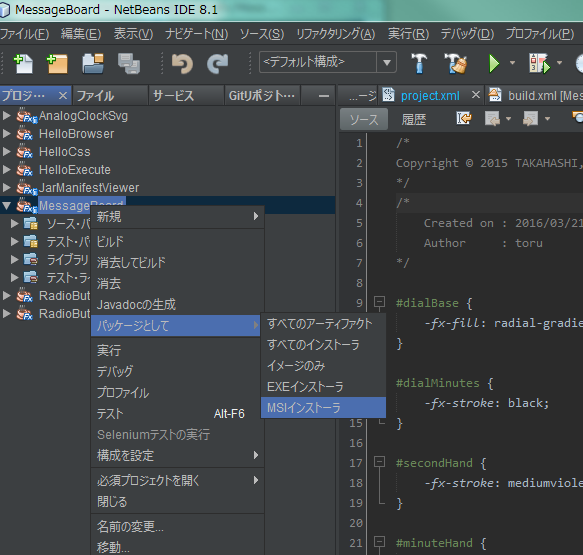Viewport: 583px width, 555px height.
Task: Switch to the ソース editor view
Action: tap(364, 119)
